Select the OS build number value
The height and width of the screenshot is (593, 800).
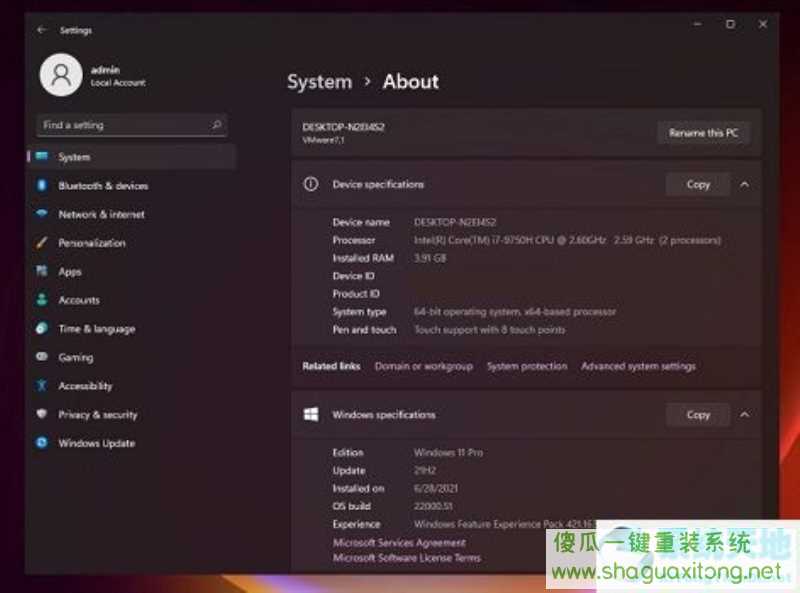tap(433, 506)
